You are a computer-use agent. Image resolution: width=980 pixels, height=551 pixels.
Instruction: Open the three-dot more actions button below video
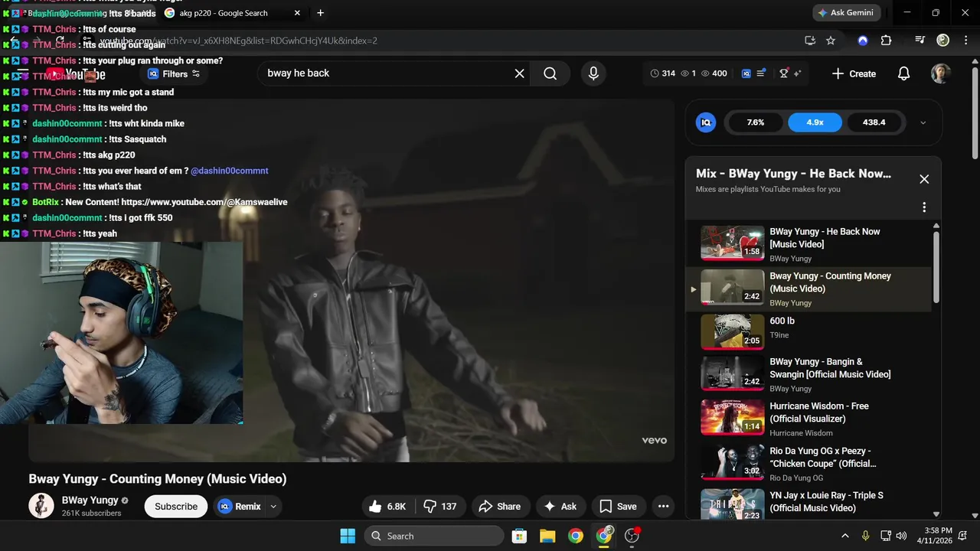pos(663,507)
